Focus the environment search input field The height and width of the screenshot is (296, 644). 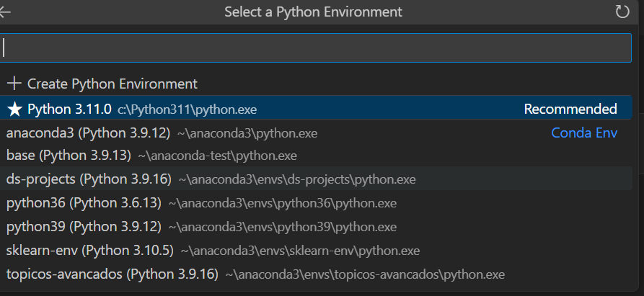(x=316, y=48)
